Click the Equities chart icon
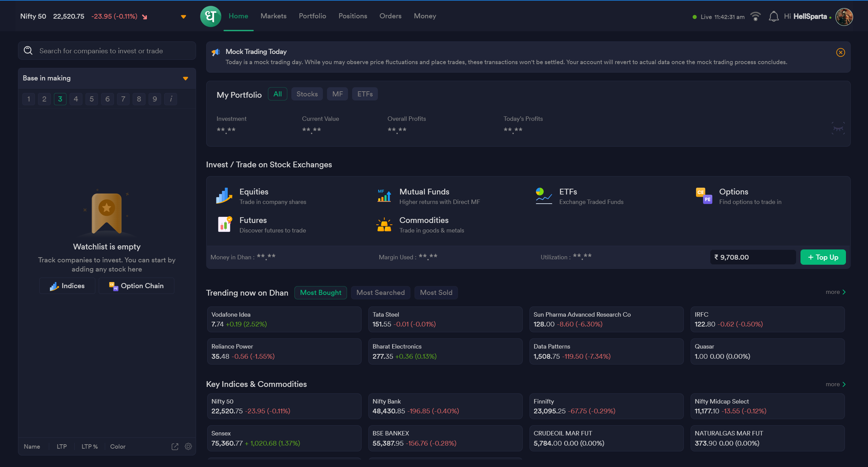Viewport: 868px width, 467px height. [x=224, y=196]
